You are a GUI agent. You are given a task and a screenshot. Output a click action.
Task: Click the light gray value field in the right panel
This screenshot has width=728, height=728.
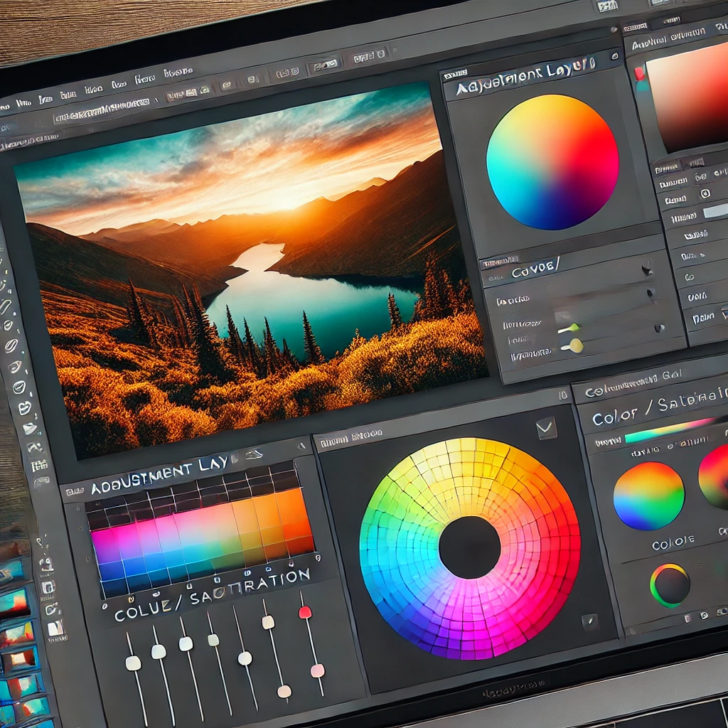click(x=715, y=212)
